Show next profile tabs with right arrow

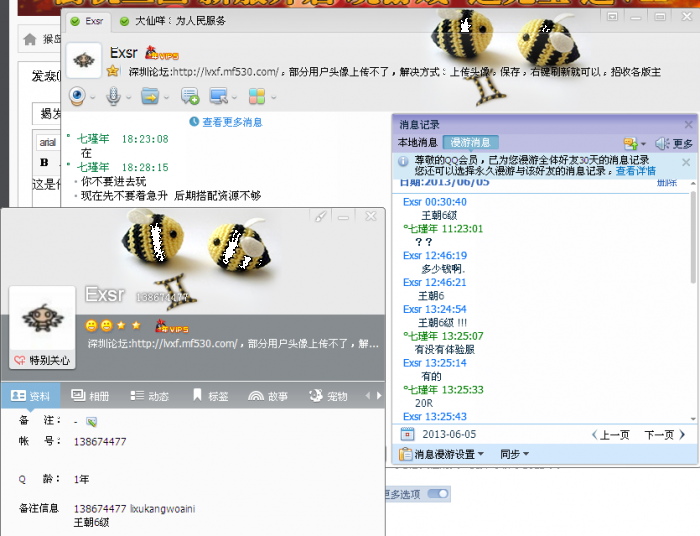point(379,395)
